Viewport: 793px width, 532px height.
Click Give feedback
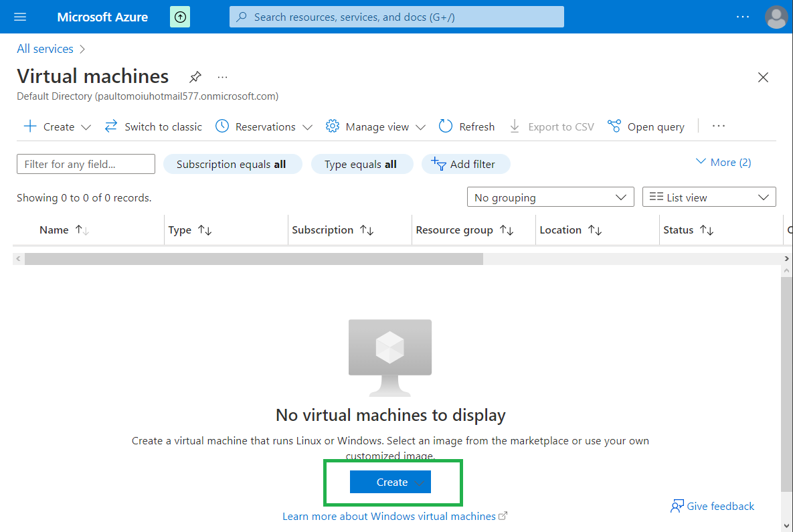pos(712,506)
